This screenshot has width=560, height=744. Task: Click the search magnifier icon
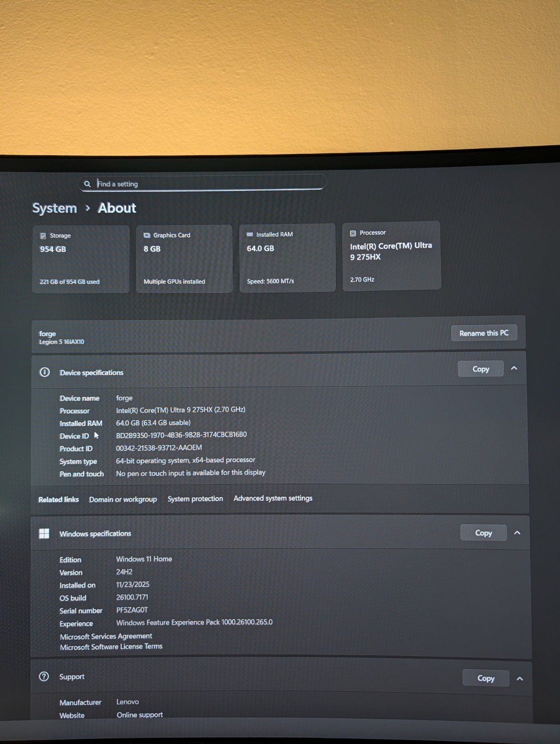coord(87,184)
